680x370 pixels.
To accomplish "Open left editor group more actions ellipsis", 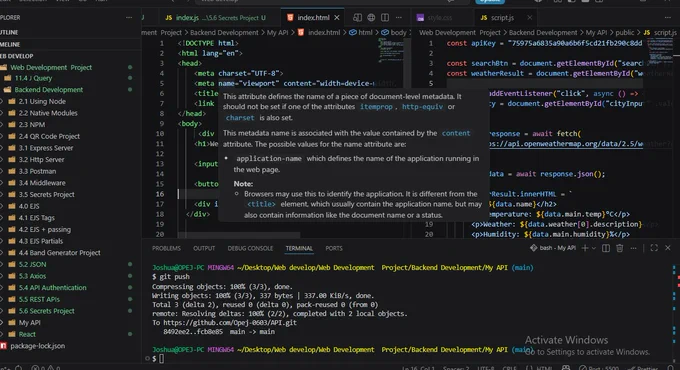I will [399, 17].
